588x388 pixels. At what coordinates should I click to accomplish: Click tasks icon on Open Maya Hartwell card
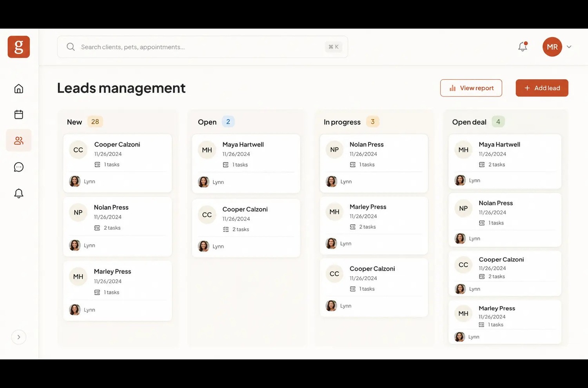coord(226,165)
